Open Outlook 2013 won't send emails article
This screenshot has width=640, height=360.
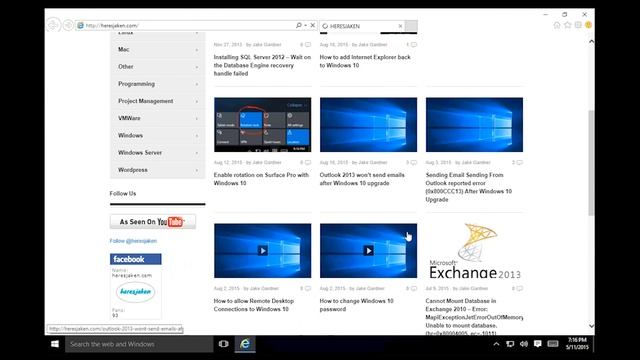tap(362, 179)
